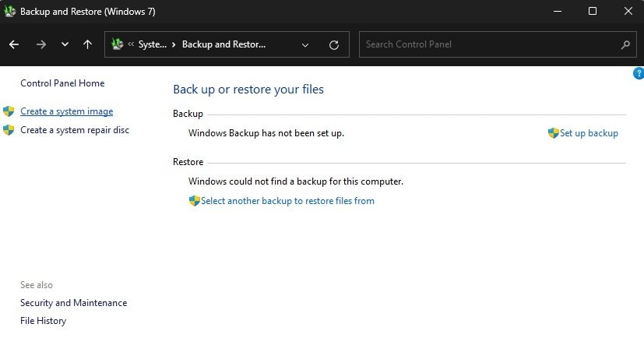Select another backup to restore files from

(287, 201)
